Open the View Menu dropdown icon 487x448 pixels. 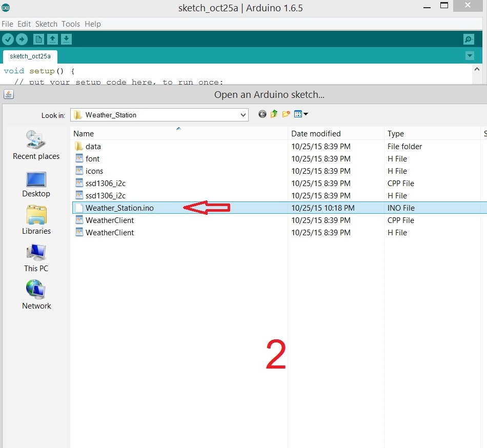[300, 114]
